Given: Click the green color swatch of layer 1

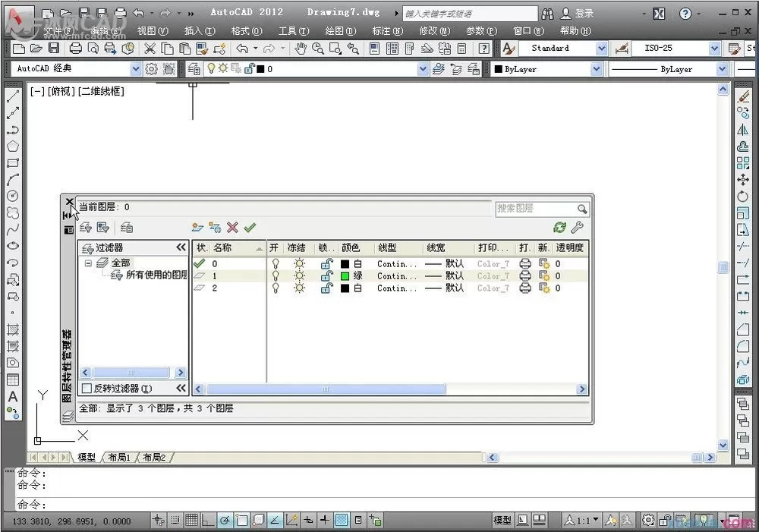Looking at the screenshot, I should (x=345, y=276).
